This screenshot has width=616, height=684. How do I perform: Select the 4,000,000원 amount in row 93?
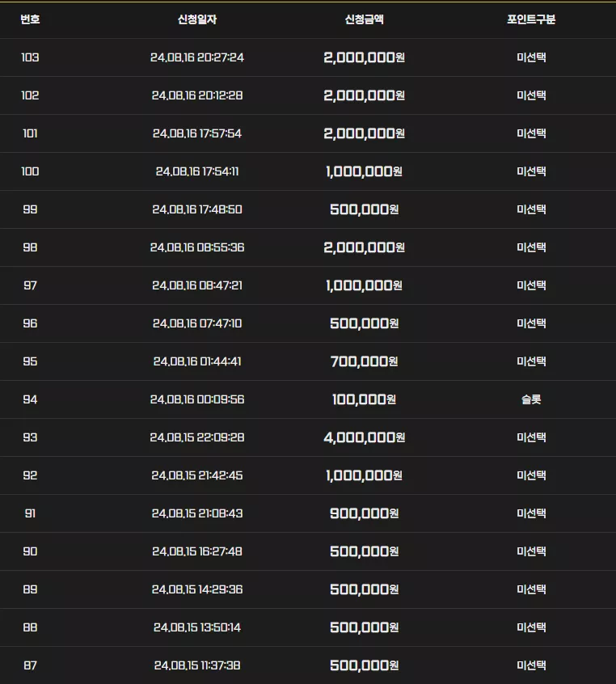click(x=365, y=437)
